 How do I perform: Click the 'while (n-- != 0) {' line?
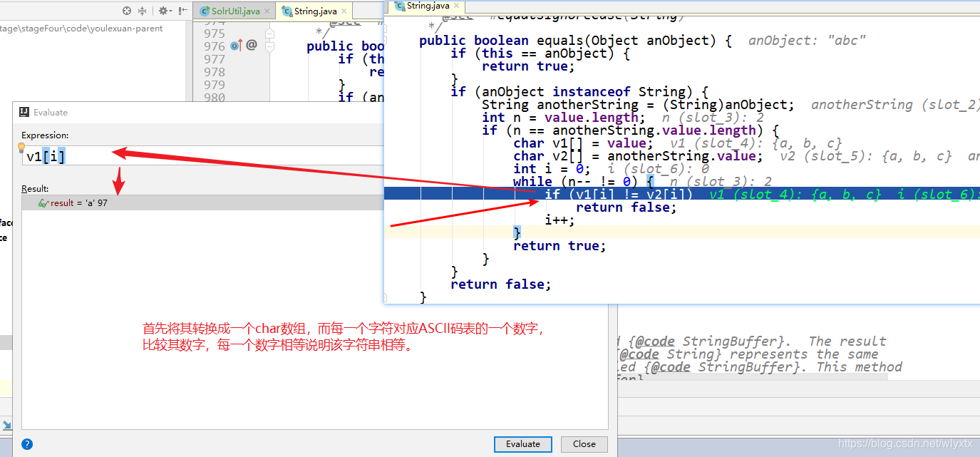[583, 181]
